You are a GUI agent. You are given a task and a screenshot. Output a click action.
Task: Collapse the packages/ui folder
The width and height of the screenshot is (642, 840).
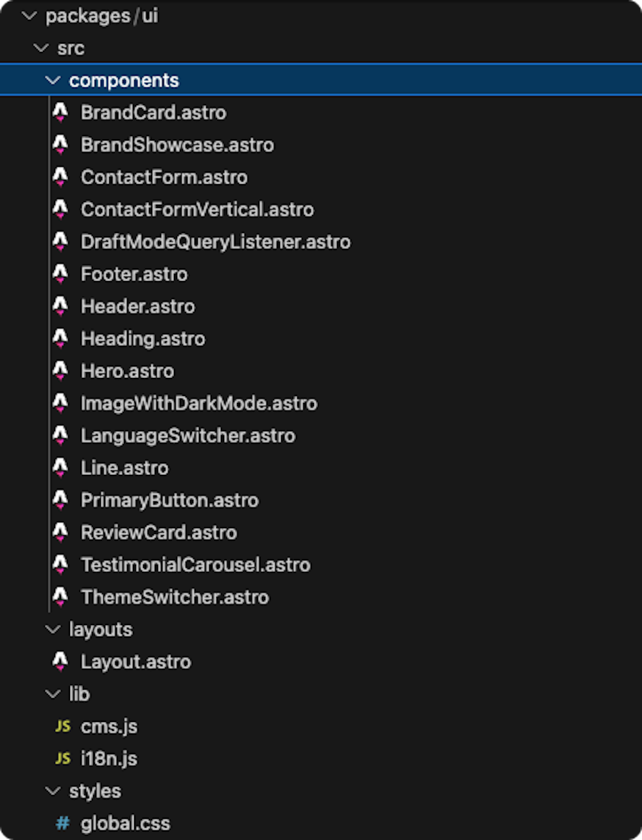coord(30,16)
